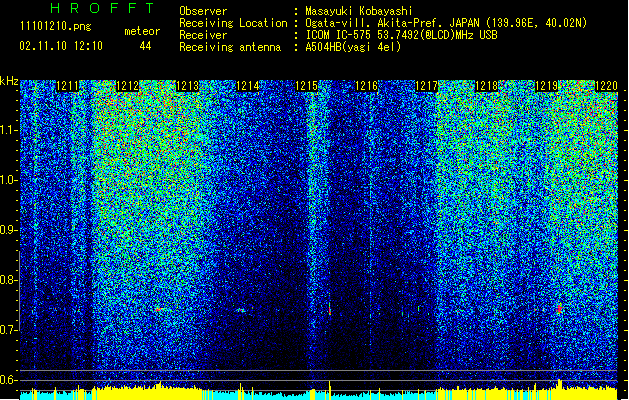The height and width of the screenshot is (400, 629).
Task: Click the Observer field label
Action: coord(203,11)
